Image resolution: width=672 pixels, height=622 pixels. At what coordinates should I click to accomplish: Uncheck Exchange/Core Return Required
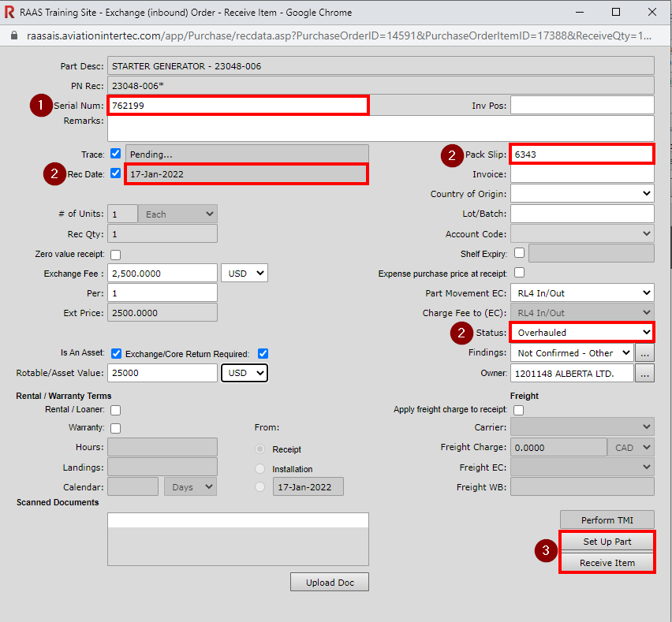coord(263,353)
